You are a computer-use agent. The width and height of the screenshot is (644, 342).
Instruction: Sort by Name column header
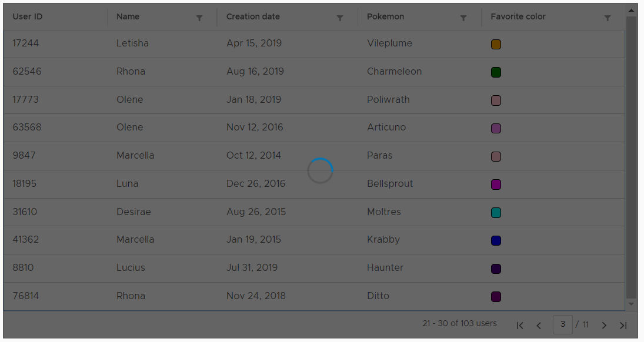click(128, 16)
